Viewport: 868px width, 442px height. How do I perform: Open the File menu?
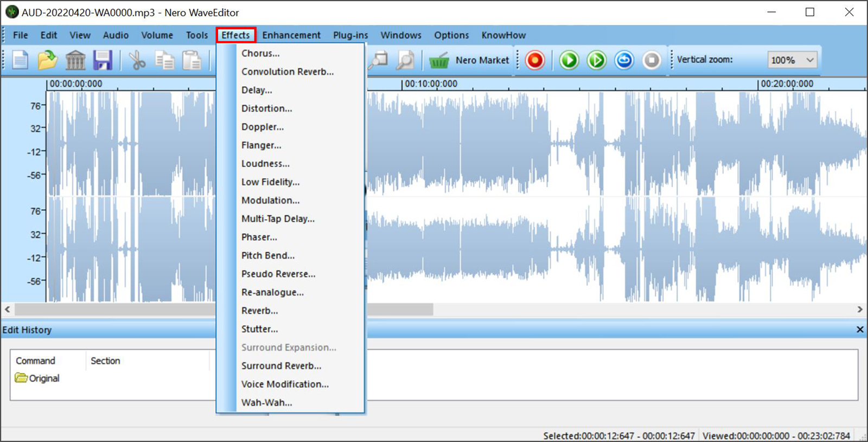point(21,35)
